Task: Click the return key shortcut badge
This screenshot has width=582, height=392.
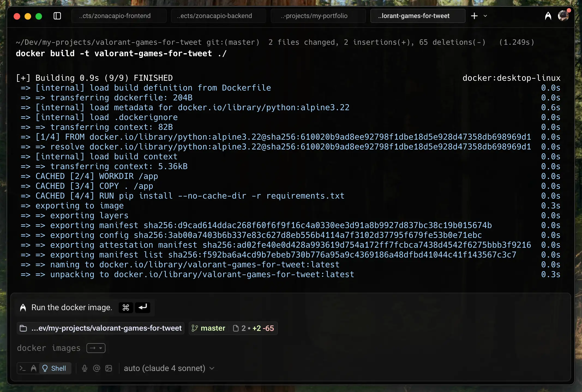Action: 143,308
